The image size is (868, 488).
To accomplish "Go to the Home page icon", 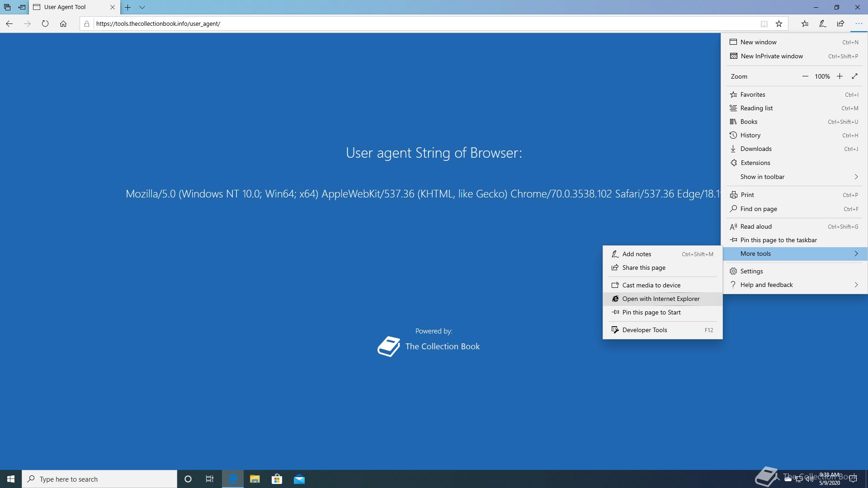I will click(x=63, y=23).
